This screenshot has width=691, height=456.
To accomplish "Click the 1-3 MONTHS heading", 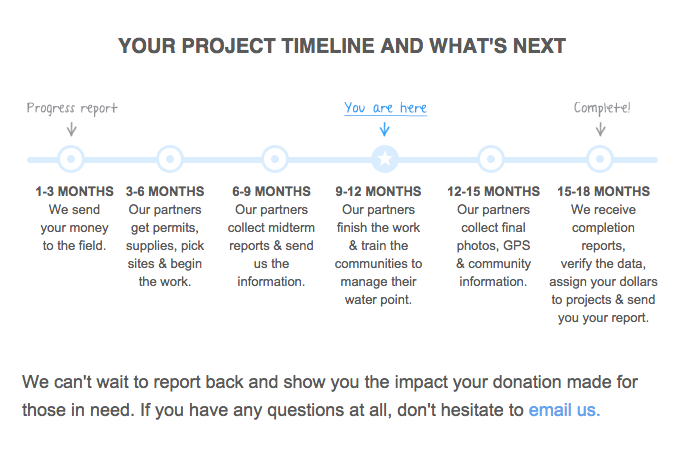I will tap(74, 192).
